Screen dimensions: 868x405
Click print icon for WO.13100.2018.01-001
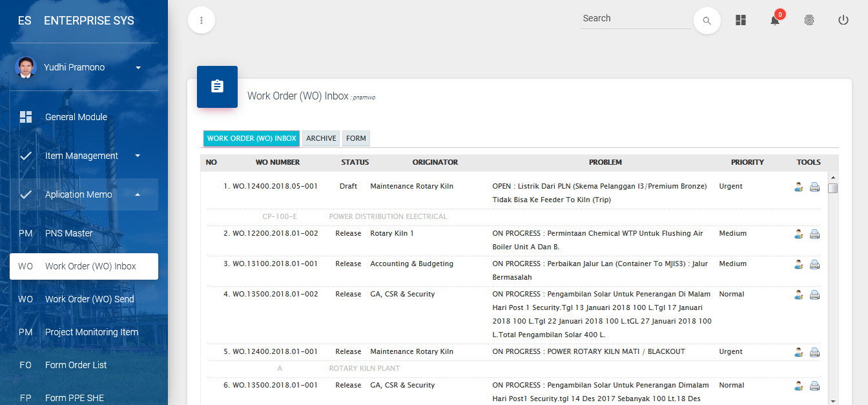pyautogui.click(x=814, y=265)
